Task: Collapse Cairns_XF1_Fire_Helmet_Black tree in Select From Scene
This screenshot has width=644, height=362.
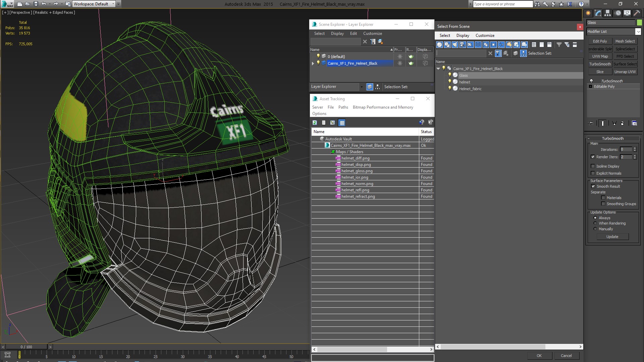Action: tap(438, 69)
